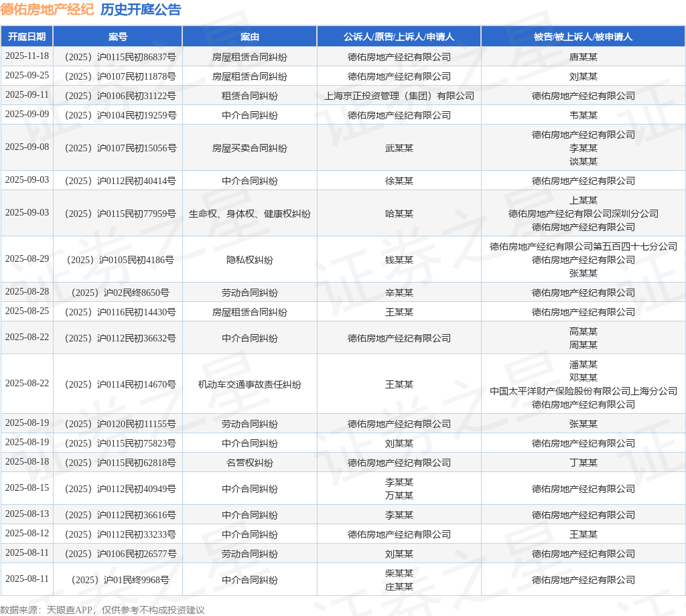Click the 生命权、身体权、健康权纠纷 case cause

(x=250, y=214)
